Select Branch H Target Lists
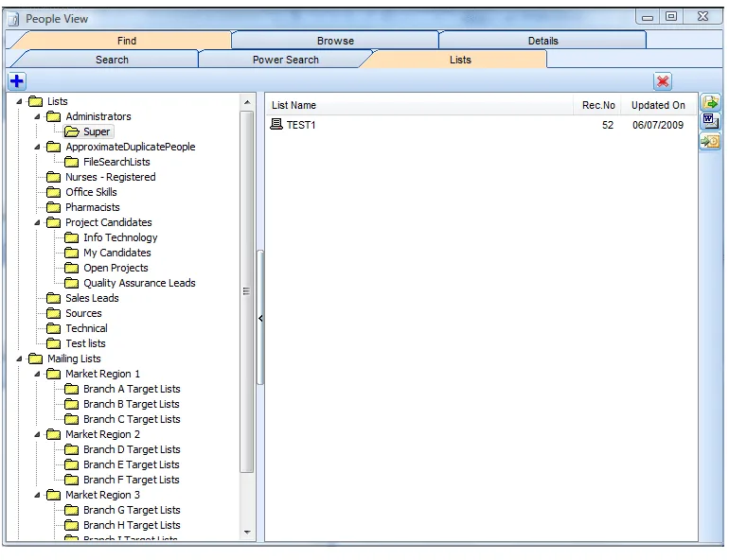The height and width of the screenshot is (560, 729). [x=132, y=525]
